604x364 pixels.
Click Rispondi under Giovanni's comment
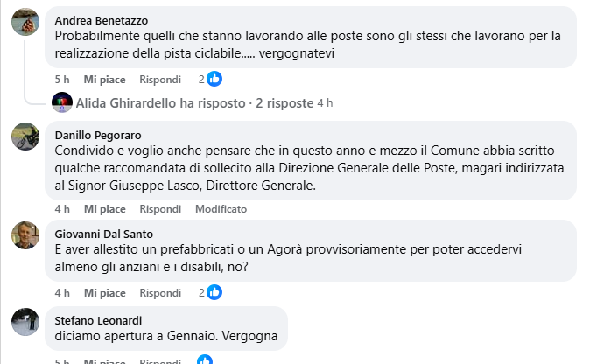pos(160,292)
